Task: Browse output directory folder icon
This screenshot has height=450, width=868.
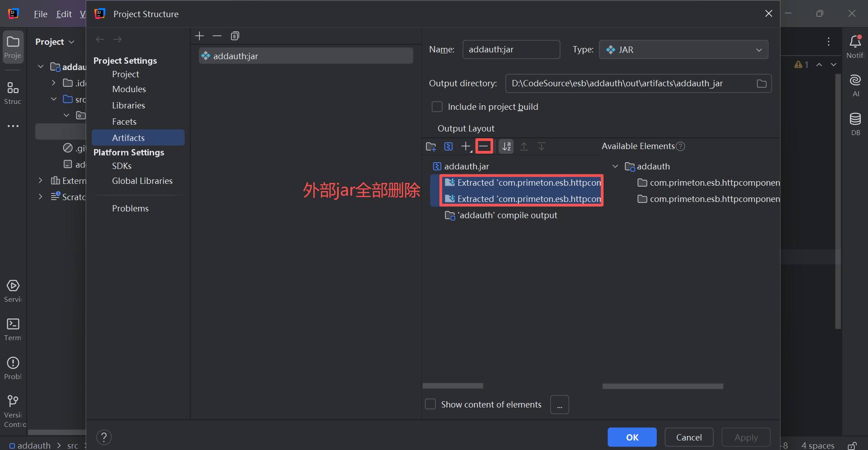Action: [x=761, y=84]
